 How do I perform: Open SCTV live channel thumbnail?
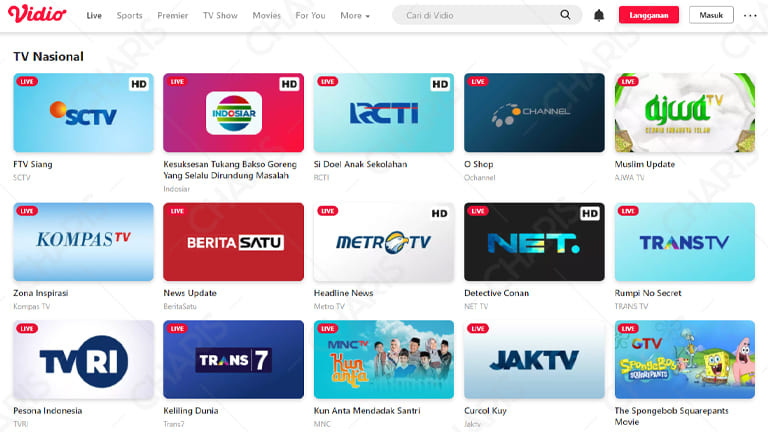83,113
